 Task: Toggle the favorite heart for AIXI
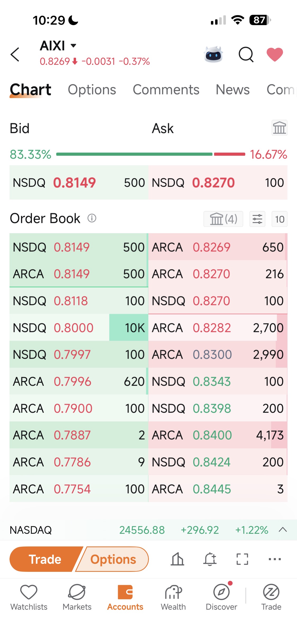[275, 54]
